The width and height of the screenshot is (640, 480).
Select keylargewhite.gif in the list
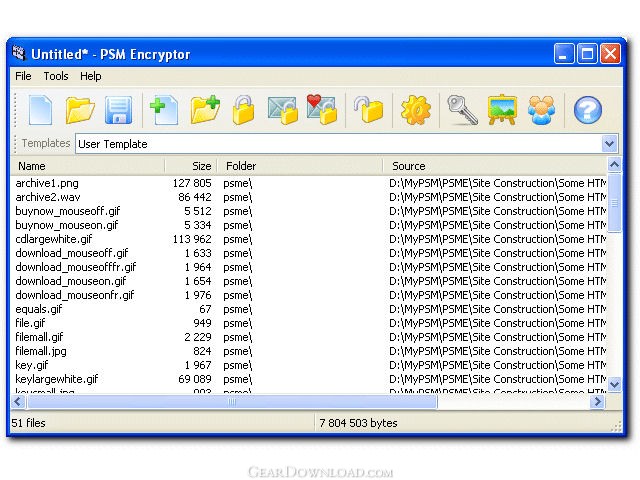(56, 379)
